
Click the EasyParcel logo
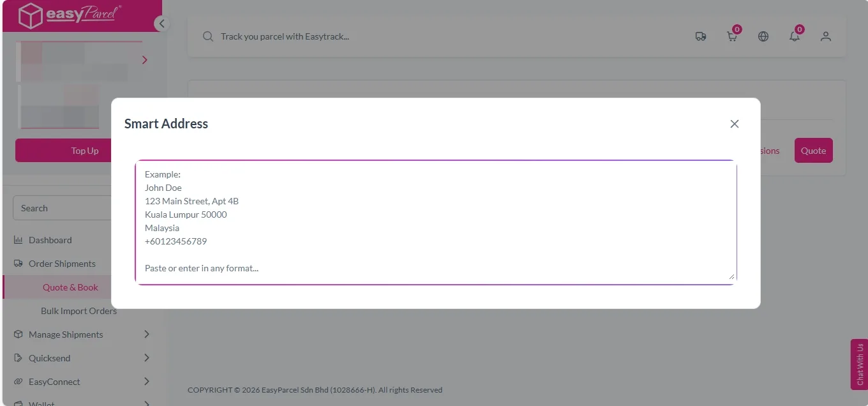[x=70, y=16]
